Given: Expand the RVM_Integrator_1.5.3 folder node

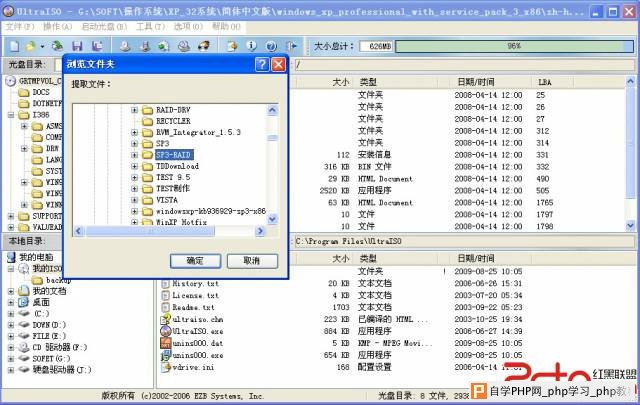Looking at the screenshot, I should 134,133.
